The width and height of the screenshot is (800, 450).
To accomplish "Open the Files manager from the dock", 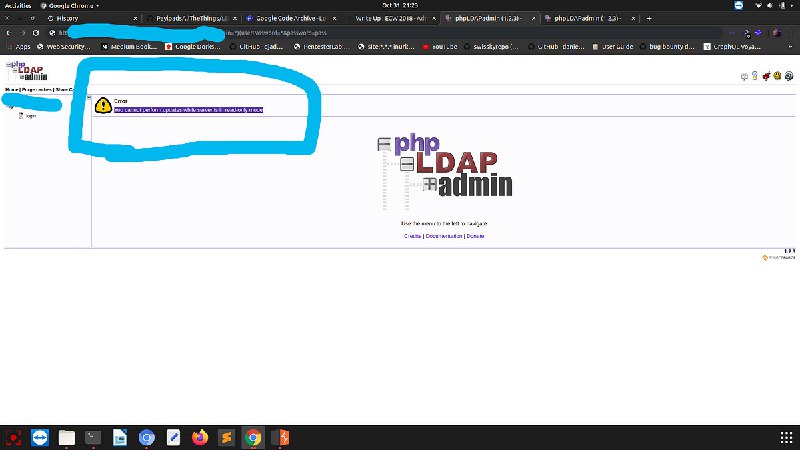I will point(66,437).
